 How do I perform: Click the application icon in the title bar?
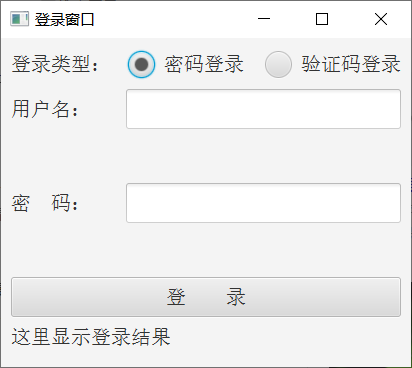(x=19, y=19)
